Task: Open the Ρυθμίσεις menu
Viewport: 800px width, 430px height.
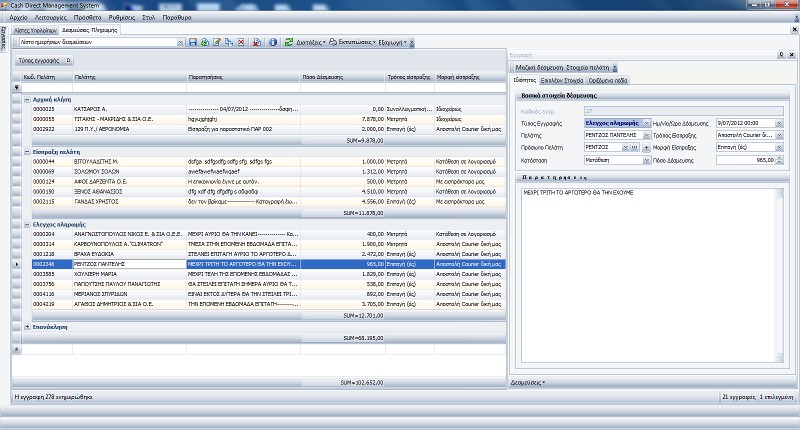Action: coord(122,17)
